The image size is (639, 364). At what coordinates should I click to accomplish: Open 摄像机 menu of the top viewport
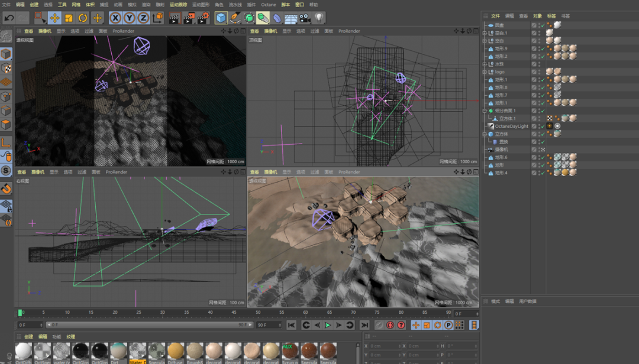pyautogui.click(x=270, y=31)
